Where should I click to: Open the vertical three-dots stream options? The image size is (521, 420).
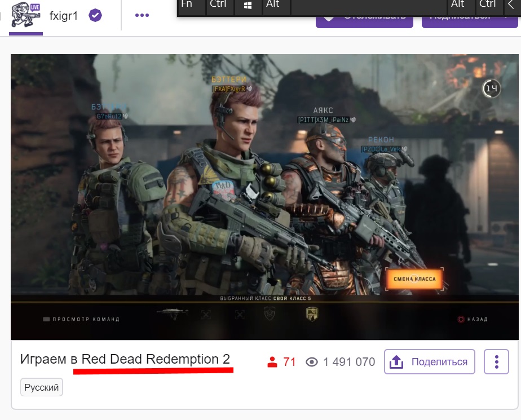(497, 362)
